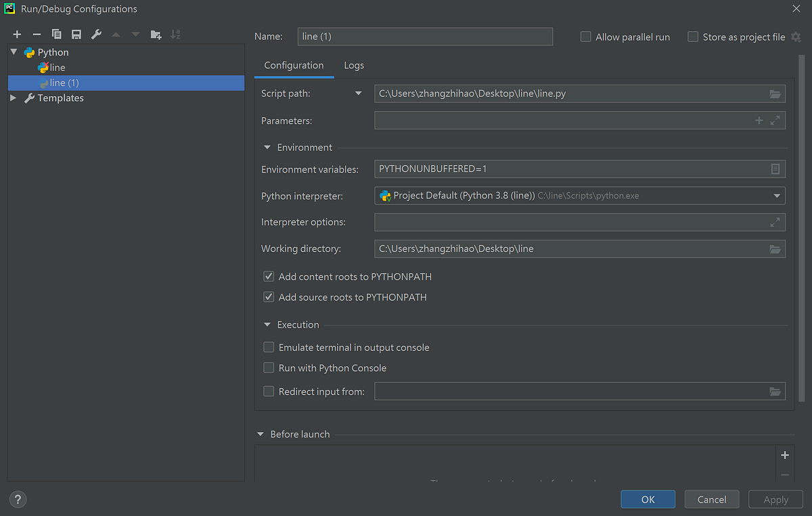The image size is (812, 516).
Task: Copy configuration using the duplicate icon
Action: 56,35
